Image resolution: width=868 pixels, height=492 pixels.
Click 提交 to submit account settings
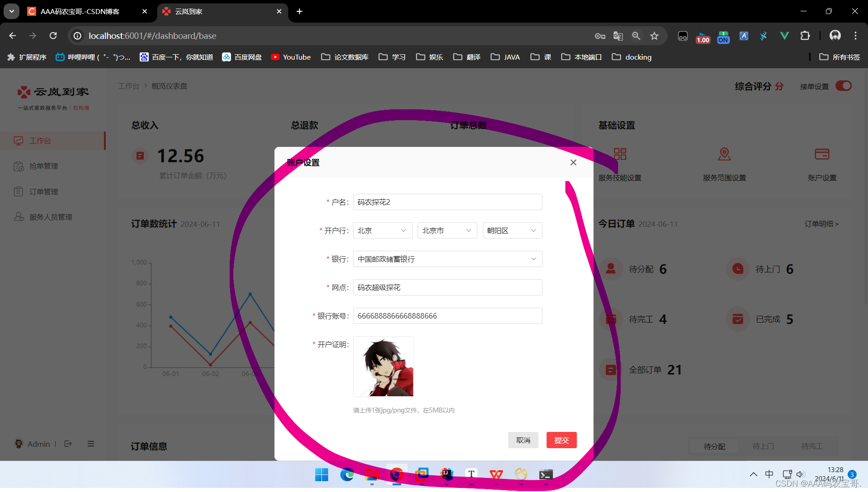pos(561,440)
